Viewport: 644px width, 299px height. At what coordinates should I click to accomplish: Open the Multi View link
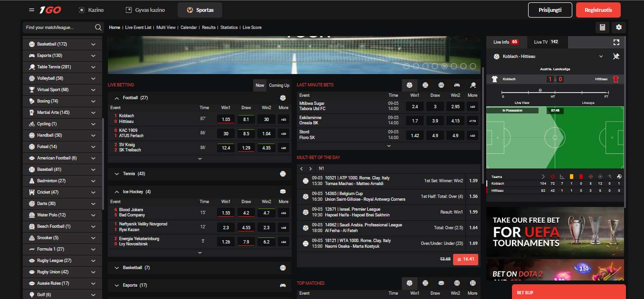[x=166, y=28]
